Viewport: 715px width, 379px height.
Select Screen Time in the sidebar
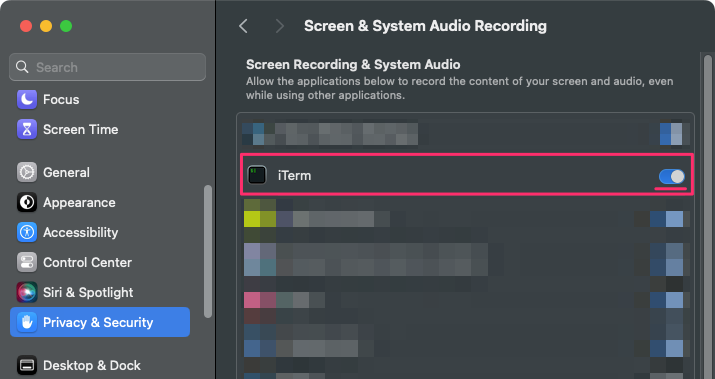point(81,130)
